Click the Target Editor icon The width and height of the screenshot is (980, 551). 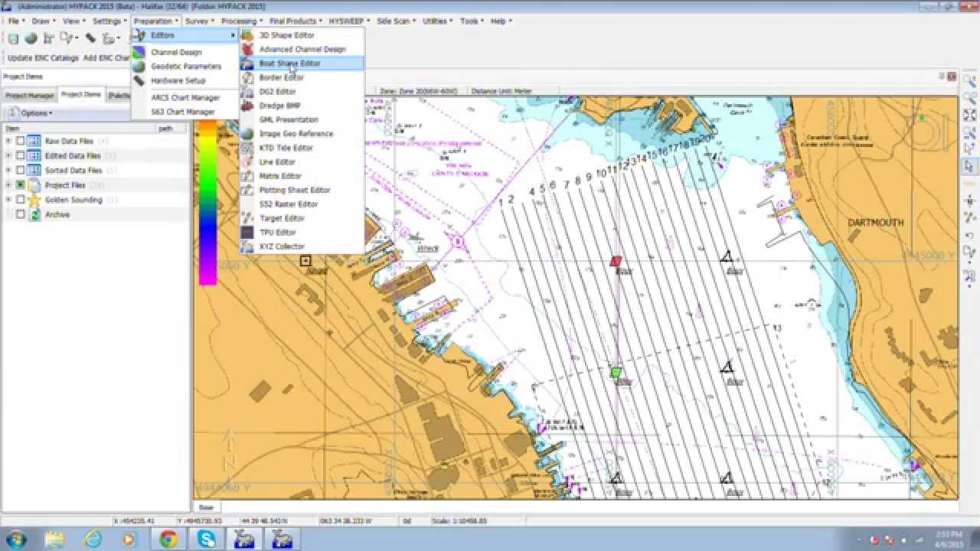[x=247, y=218]
